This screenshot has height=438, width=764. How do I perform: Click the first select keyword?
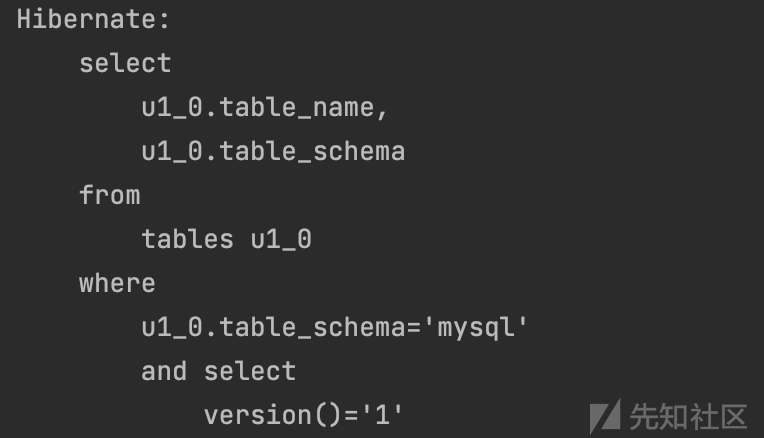tap(125, 63)
